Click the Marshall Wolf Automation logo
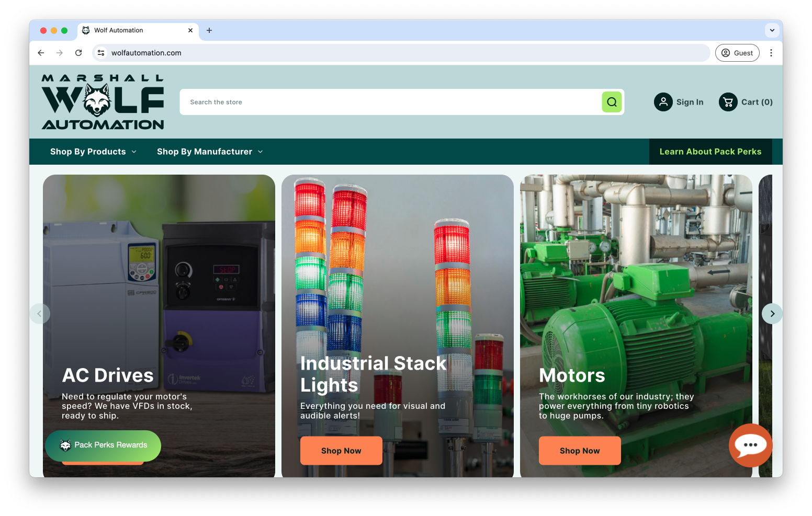 click(x=103, y=101)
